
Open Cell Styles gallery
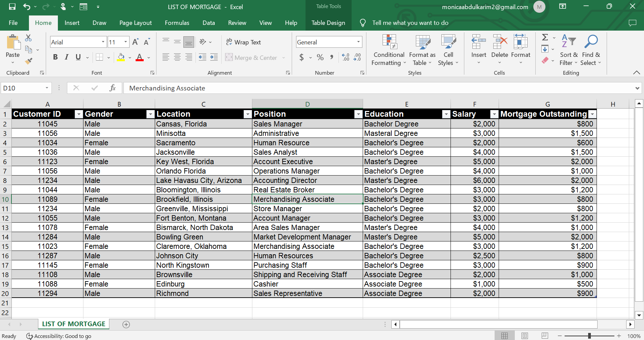tap(448, 50)
